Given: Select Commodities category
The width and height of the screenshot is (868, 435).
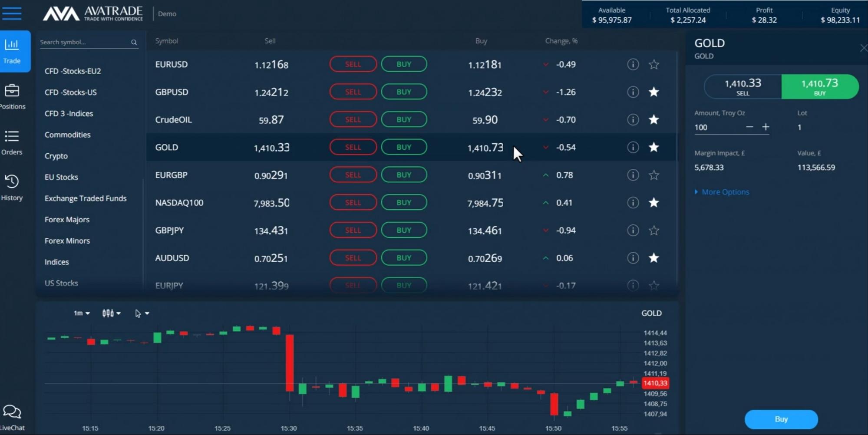Looking at the screenshot, I should (x=68, y=135).
